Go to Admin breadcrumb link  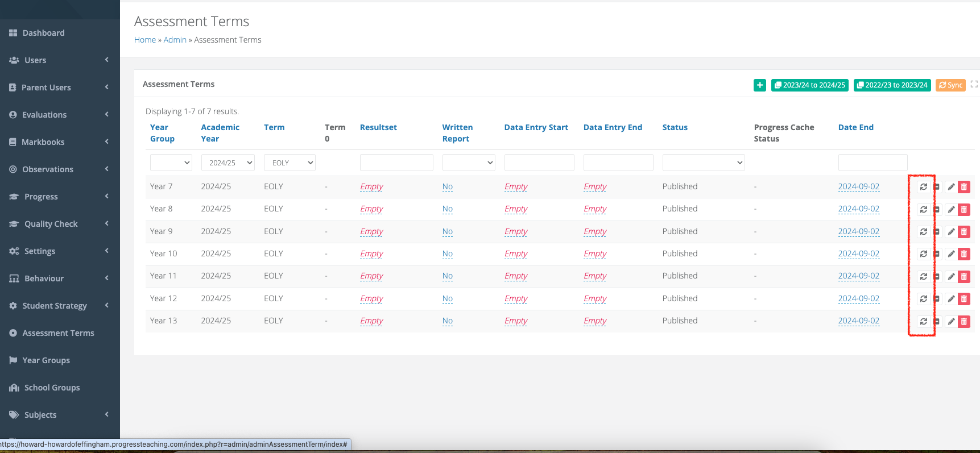175,40
